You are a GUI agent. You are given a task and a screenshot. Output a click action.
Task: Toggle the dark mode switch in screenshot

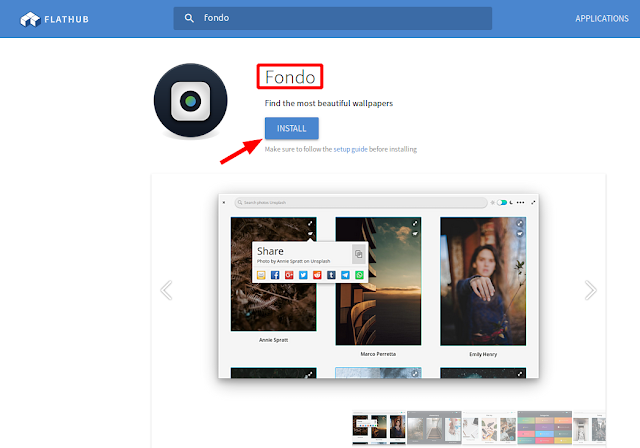(x=502, y=202)
